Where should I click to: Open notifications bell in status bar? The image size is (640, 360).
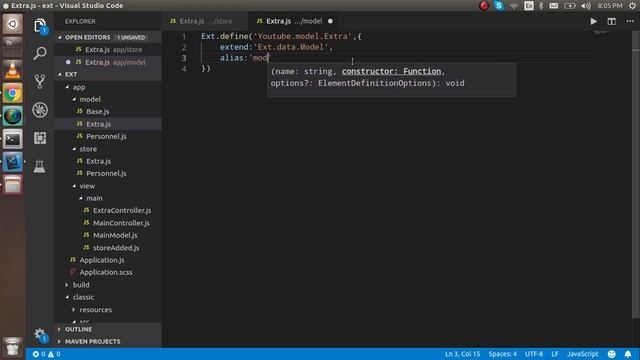point(628,354)
